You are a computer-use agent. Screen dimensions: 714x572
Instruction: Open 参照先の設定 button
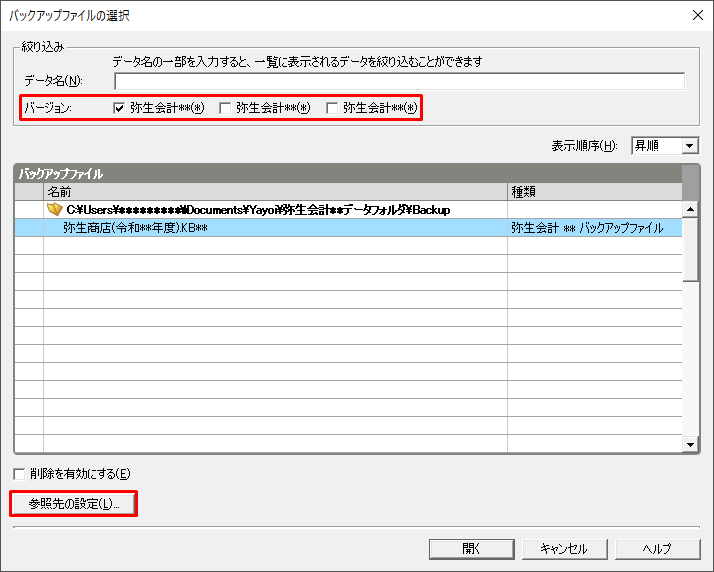[x=73, y=504]
